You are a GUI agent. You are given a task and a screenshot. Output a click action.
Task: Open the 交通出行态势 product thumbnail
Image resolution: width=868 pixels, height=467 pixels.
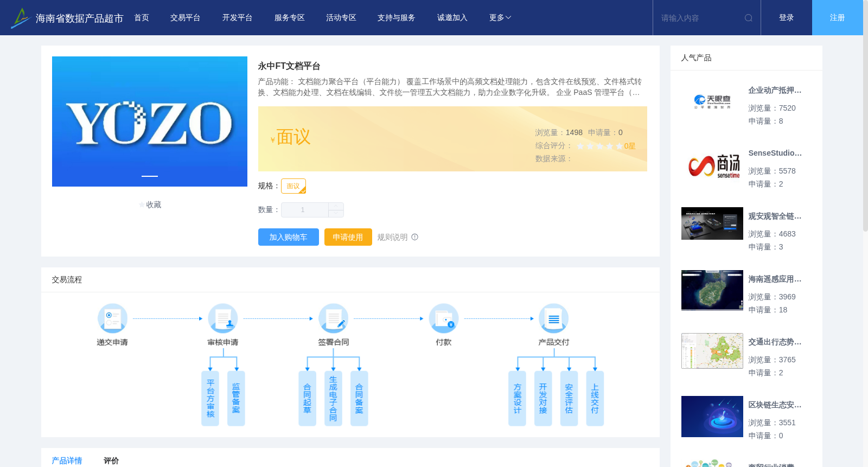(x=712, y=351)
